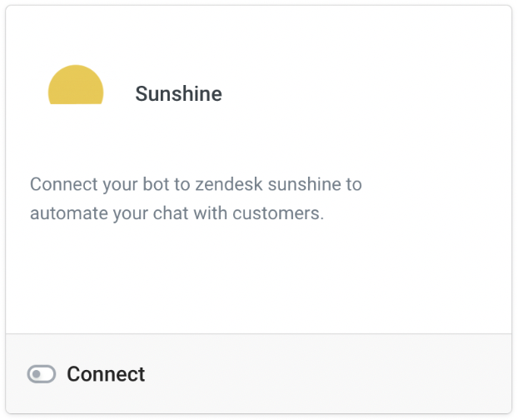This screenshot has height=420, width=518.
Task: Click the gray footer bar of the Sunshine card
Action: click(259, 373)
